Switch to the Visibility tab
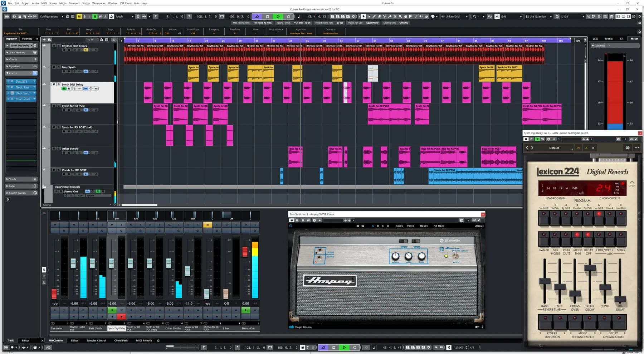Viewport: 644px width, 354px height. [27, 39]
